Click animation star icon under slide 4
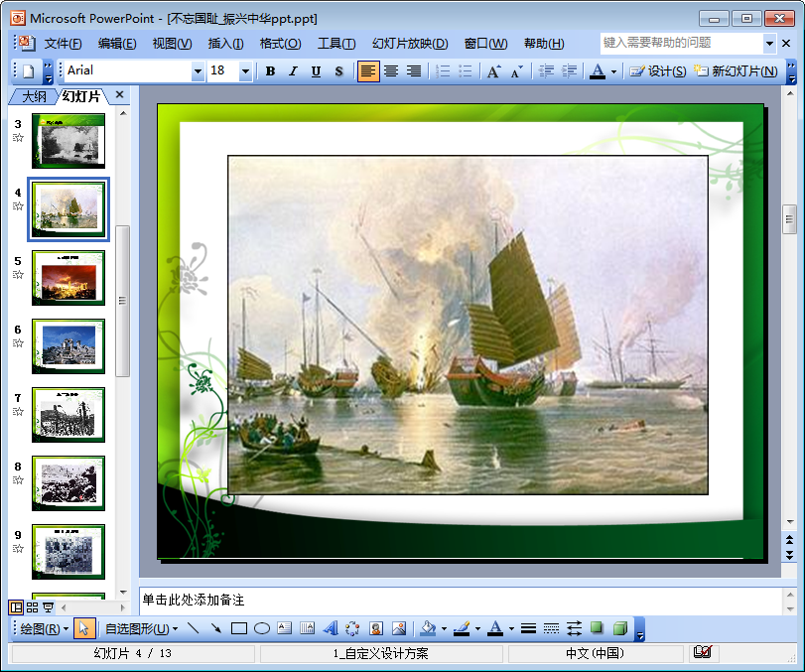Image resolution: width=805 pixels, height=672 pixels. point(18,205)
